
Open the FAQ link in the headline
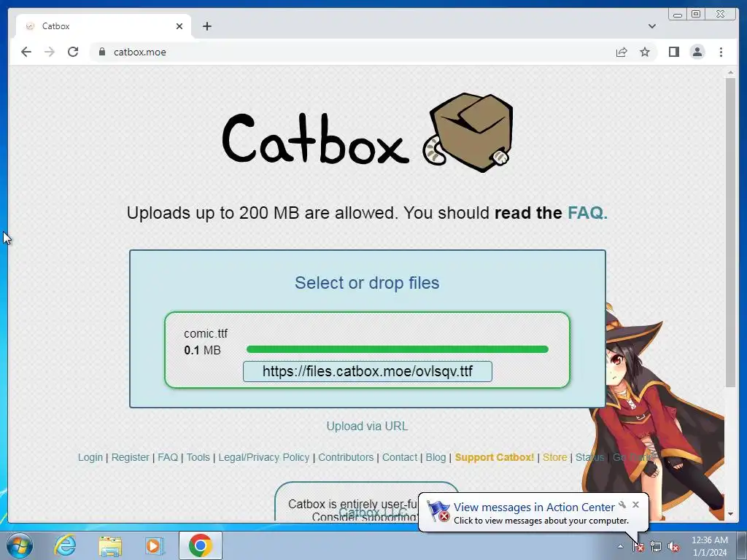[x=587, y=213]
